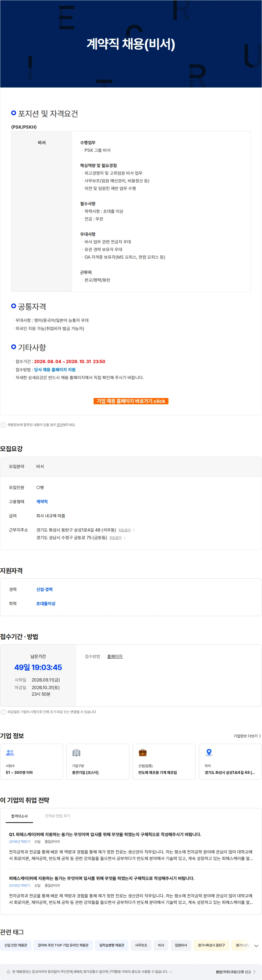Open 지도보기 for 수정구 금토로 75
The width and height of the screenshot is (262, 980).
tap(115, 538)
